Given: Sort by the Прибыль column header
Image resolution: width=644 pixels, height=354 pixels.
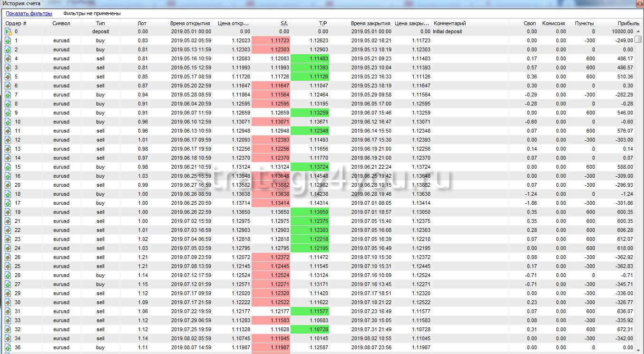Looking at the screenshot, I should (622, 23).
